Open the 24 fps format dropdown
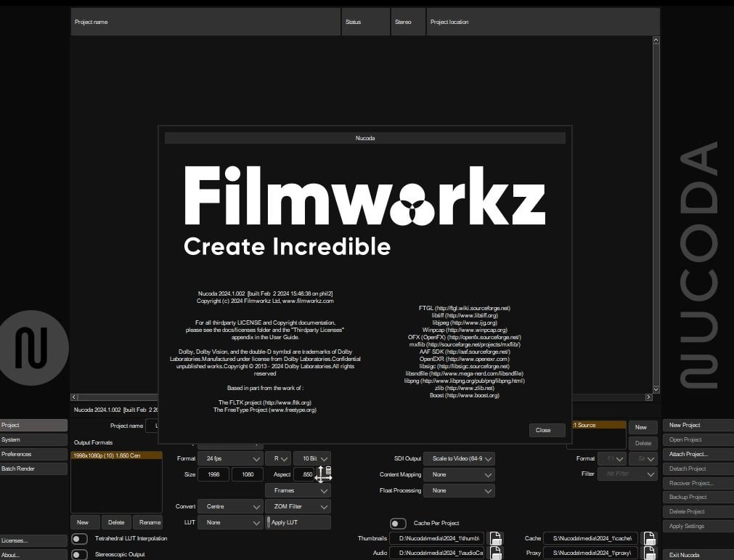This screenshot has height=560, width=734. pyautogui.click(x=230, y=458)
